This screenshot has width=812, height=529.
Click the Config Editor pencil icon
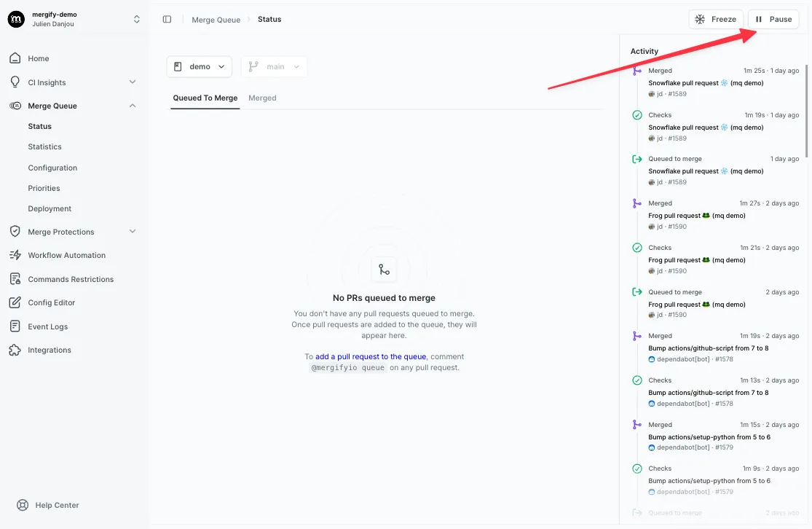(x=16, y=302)
